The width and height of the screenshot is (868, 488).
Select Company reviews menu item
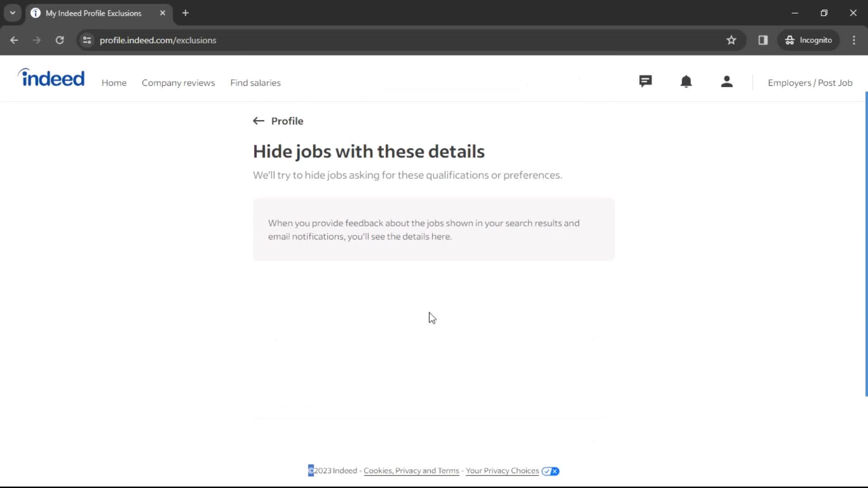[178, 83]
